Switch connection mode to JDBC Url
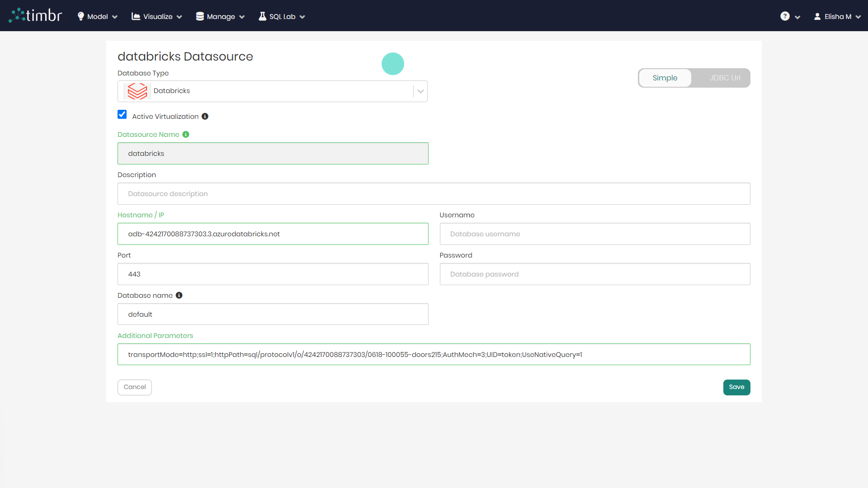Viewport: 868px width, 488px height. 724,78
